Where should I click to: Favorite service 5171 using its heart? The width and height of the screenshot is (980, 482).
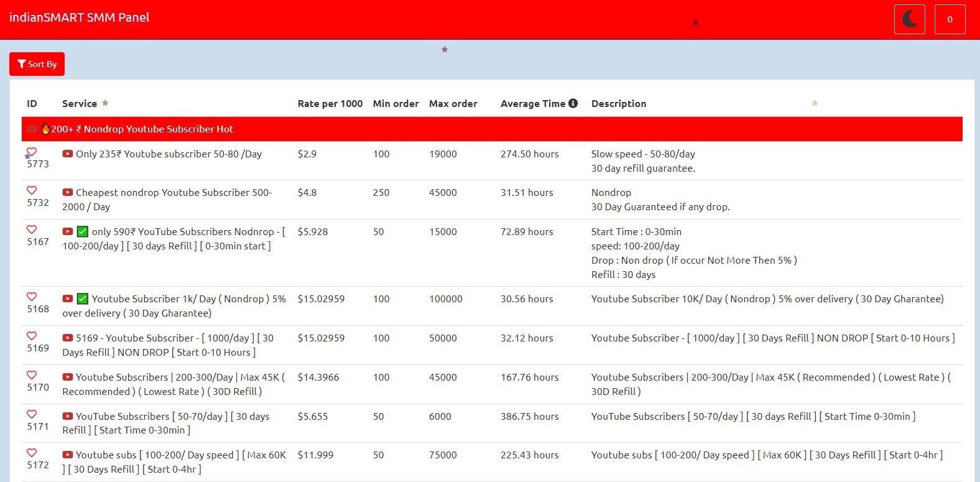pos(32,414)
